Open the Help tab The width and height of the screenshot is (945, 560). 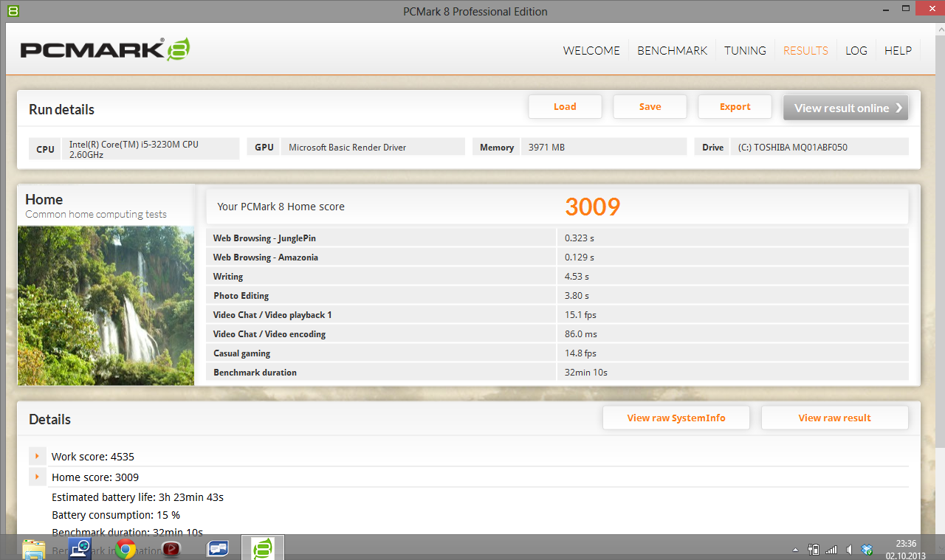point(898,50)
